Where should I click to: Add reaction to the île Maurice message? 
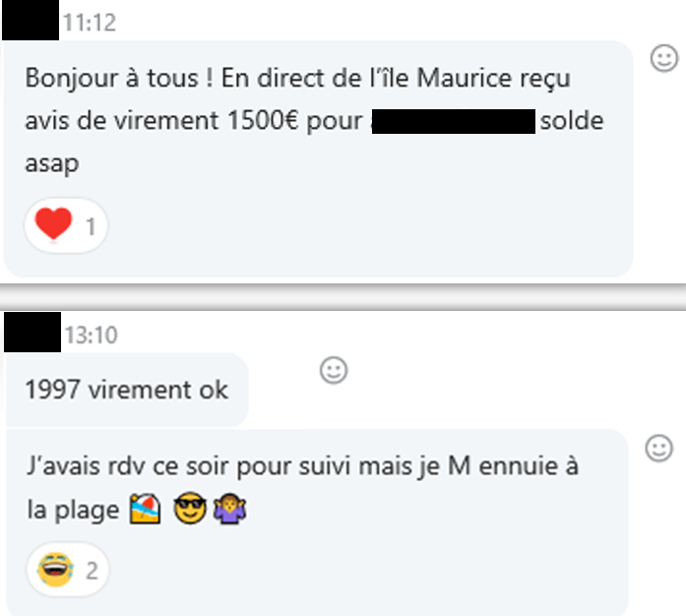pos(664,58)
